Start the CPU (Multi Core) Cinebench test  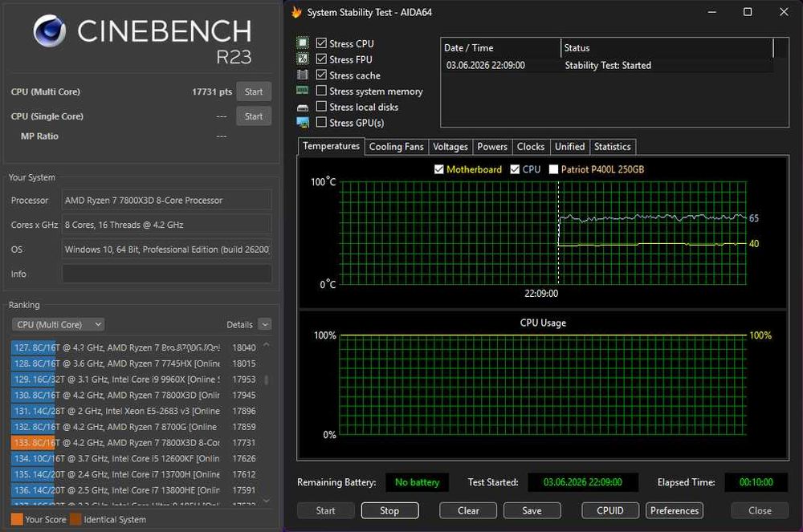[254, 91]
